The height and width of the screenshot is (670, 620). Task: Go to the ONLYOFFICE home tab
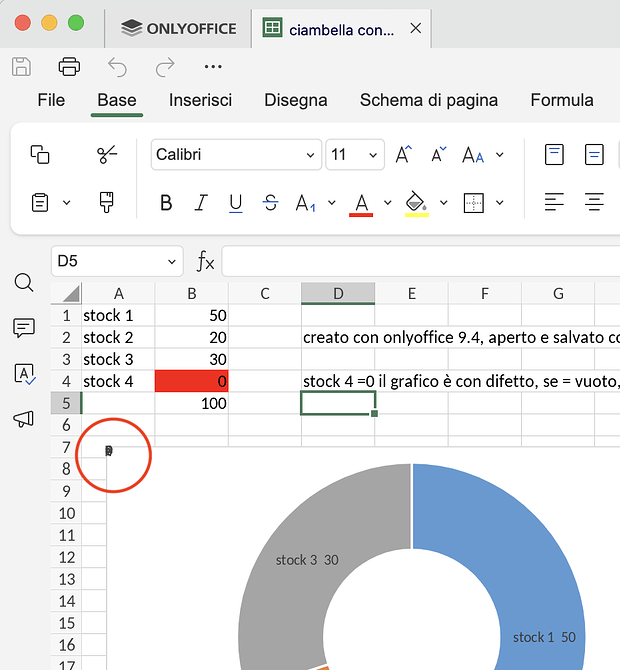pyautogui.click(x=178, y=29)
